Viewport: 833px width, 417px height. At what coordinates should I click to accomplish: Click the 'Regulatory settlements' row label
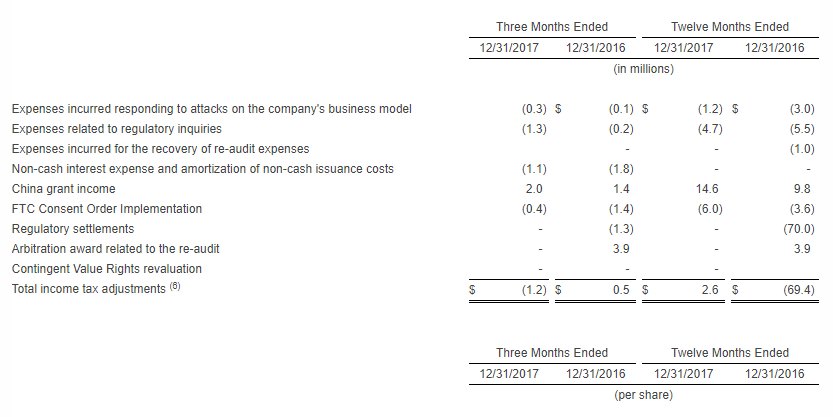73,229
